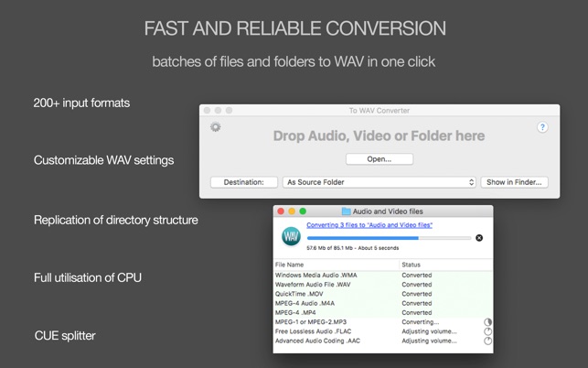The image size is (588, 368).
Task: Open the settings gear in converter window
Action: point(216,127)
